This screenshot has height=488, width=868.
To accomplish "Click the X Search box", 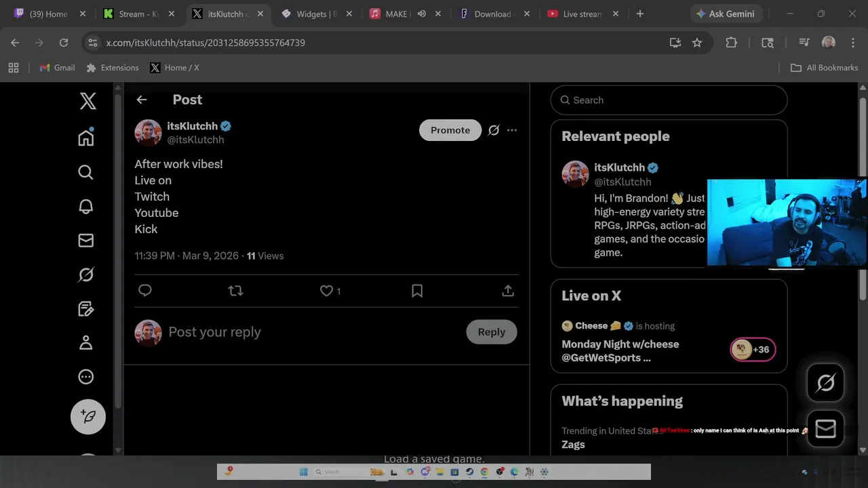I will pyautogui.click(x=669, y=100).
